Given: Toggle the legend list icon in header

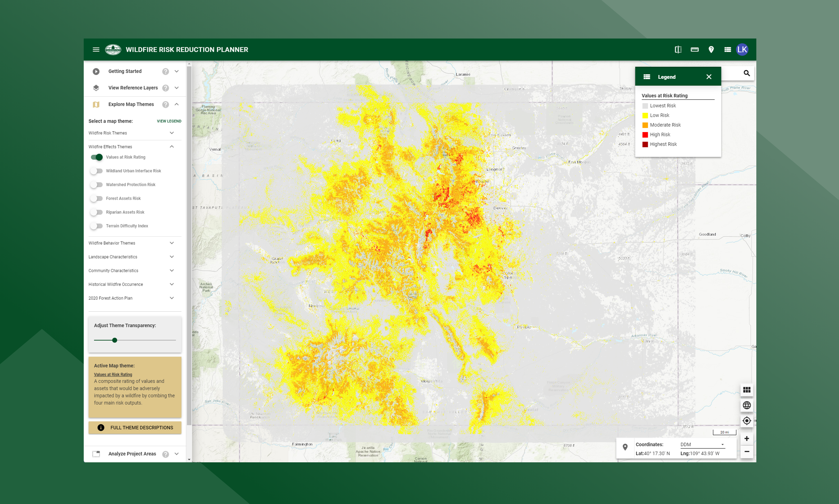Looking at the screenshot, I should coord(728,50).
